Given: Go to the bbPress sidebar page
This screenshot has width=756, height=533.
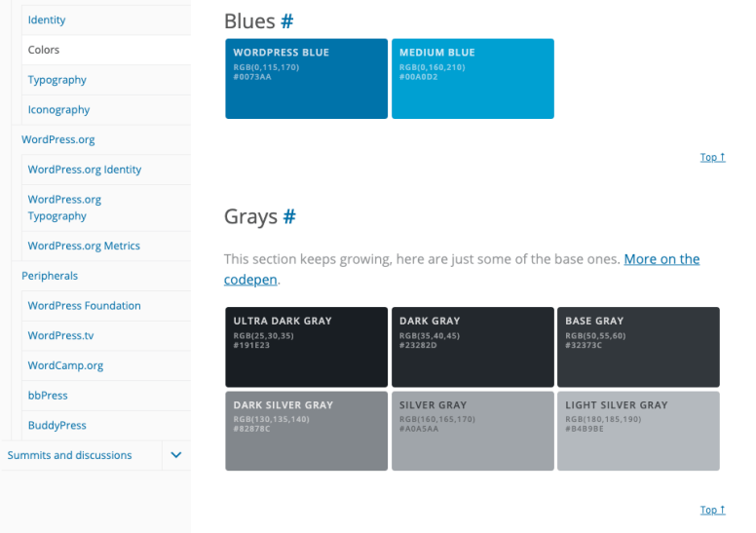Looking at the screenshot, I should click(48, 395).
